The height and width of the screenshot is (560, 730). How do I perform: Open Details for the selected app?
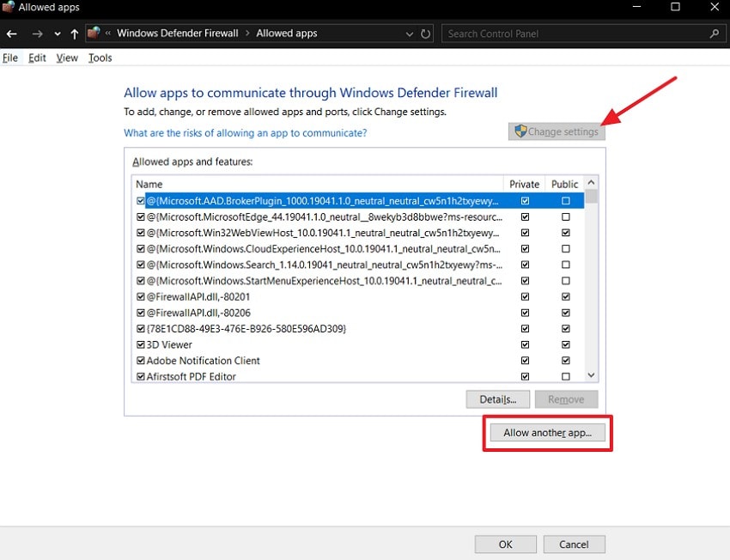497,399
